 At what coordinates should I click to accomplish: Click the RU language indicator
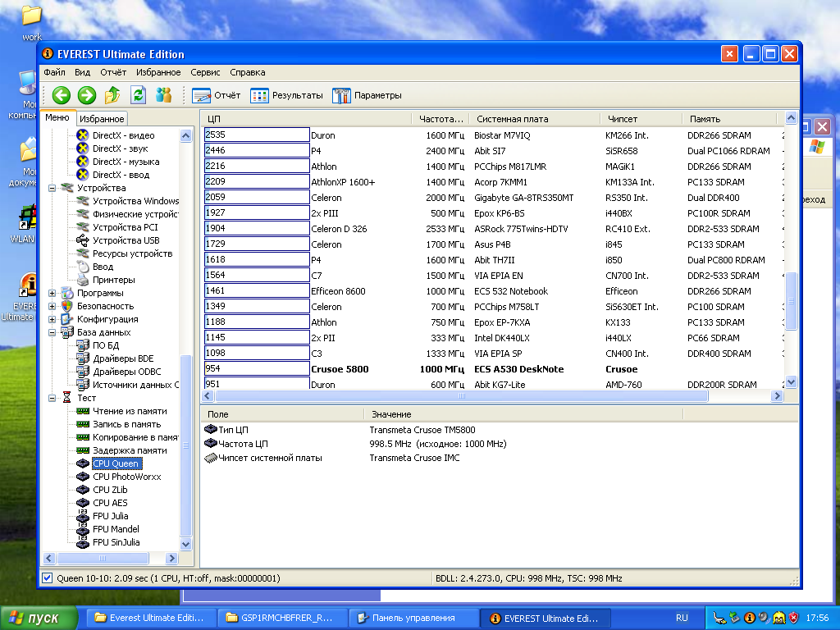tap(682, 619)
